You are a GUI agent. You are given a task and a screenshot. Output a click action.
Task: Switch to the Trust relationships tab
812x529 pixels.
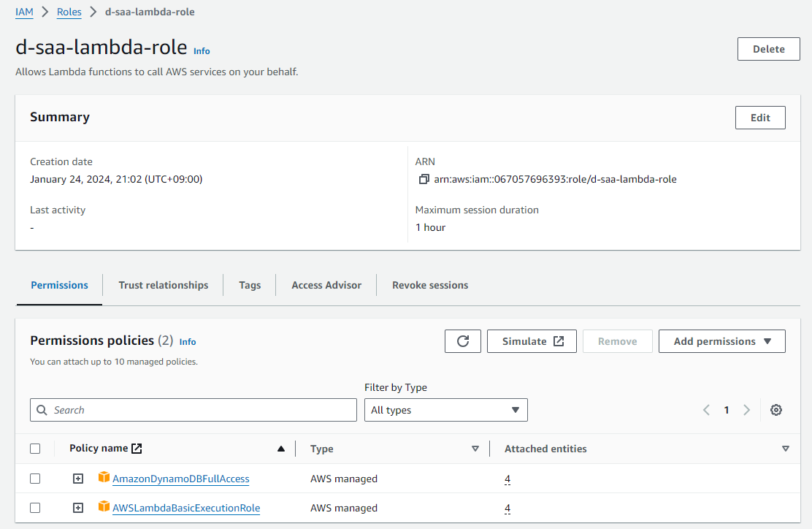pyautogui.click(x=164, y=285)
